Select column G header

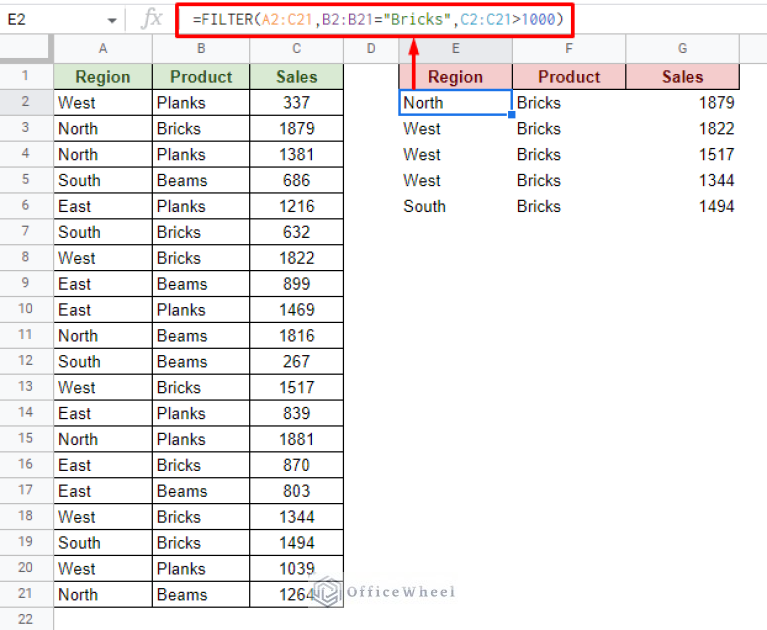[x=682, y=49]
